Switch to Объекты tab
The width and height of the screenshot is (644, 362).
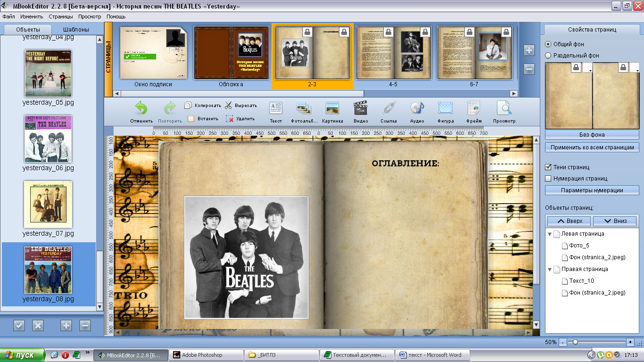[28, 29]
